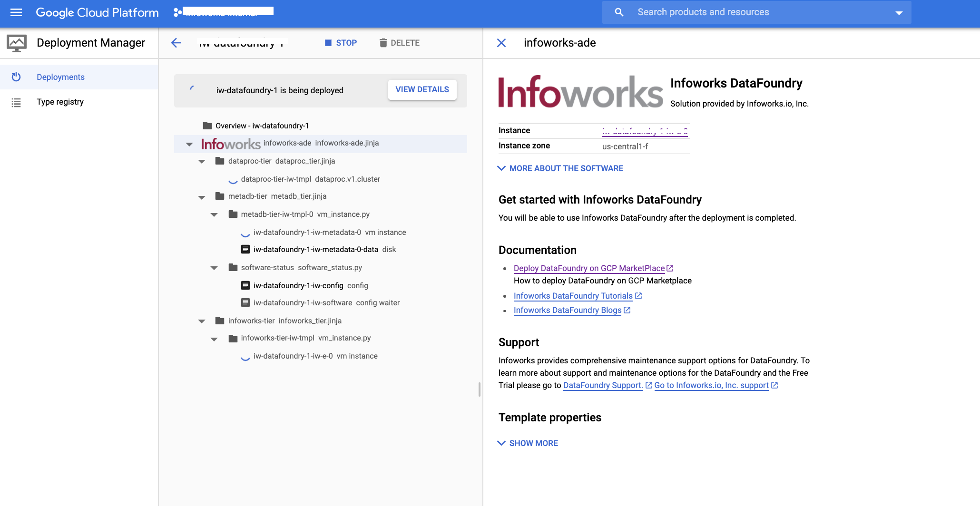Viewport: 980px width, 506px height.
Task: Expand SHOW MORE under Template properties
Action: (x=528, y=443)
